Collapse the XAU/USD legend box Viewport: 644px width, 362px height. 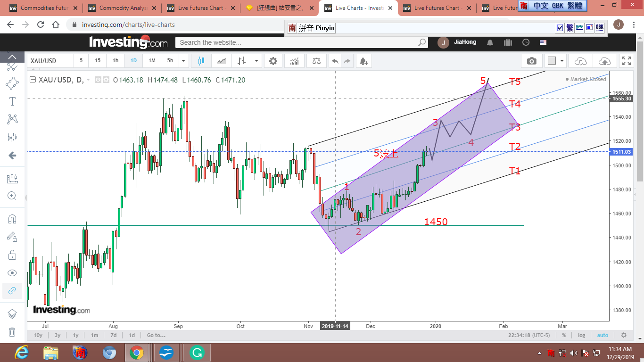[33, 80]
